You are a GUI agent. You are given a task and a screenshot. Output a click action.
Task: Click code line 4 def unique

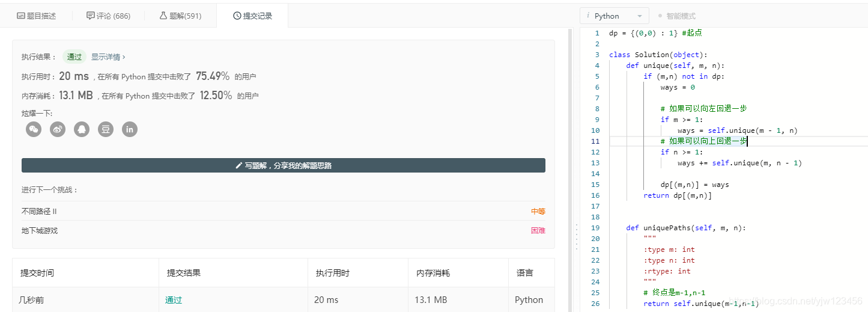pos(675,66)
